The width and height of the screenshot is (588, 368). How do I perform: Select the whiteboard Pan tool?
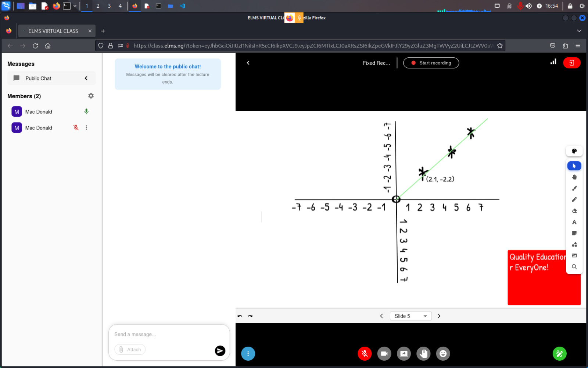[x=574, y=177]
